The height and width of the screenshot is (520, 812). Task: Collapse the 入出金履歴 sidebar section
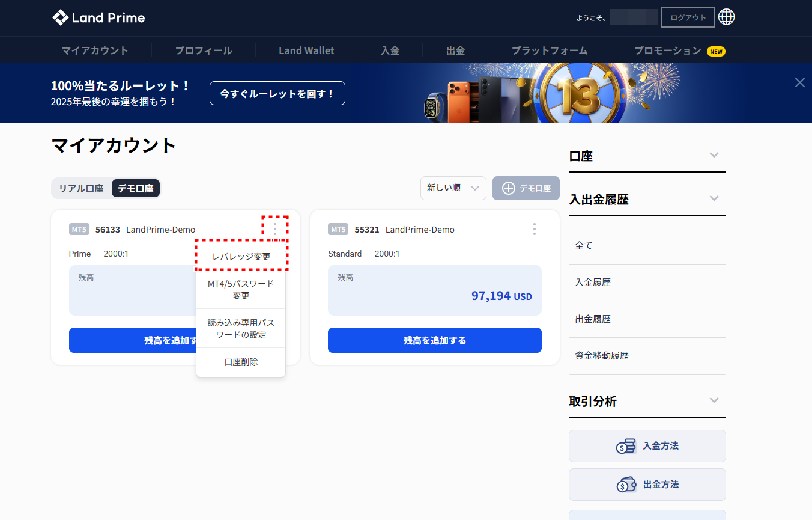point(714,198)
